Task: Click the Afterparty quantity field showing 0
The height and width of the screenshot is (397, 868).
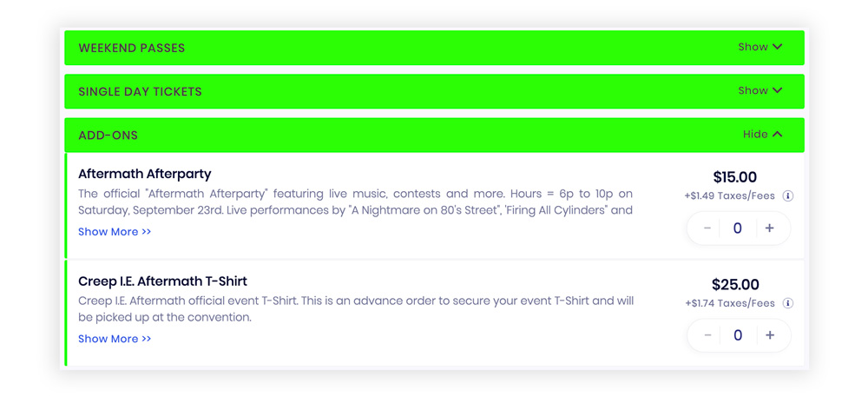Action: (737, 228)
